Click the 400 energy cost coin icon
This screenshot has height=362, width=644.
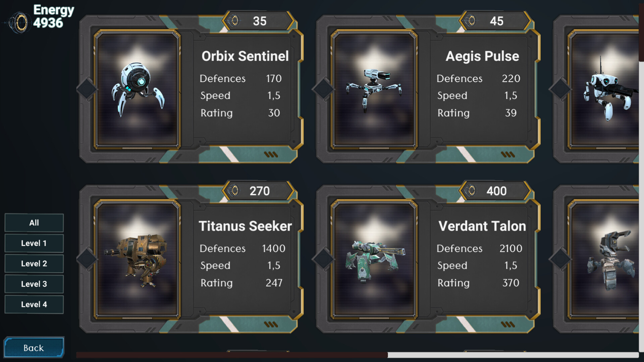[x=471, y=191]
